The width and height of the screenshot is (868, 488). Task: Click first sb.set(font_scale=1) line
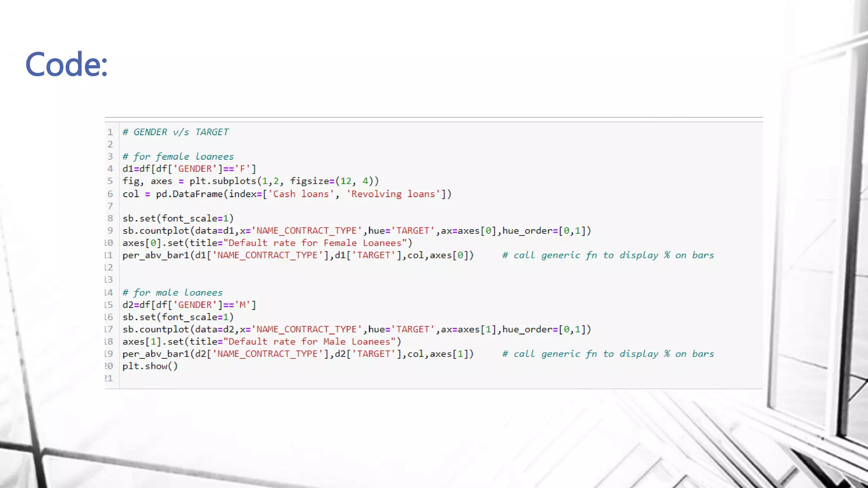point(178,219)
